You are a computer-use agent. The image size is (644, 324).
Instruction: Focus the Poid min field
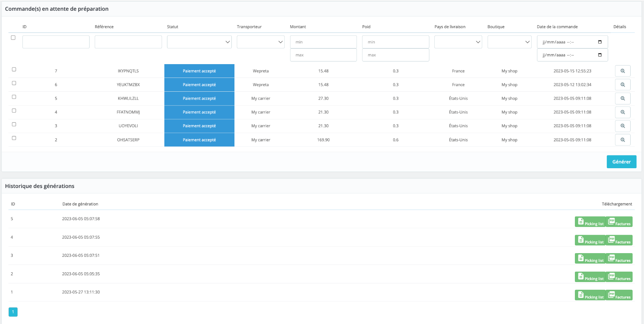[396, 42]
